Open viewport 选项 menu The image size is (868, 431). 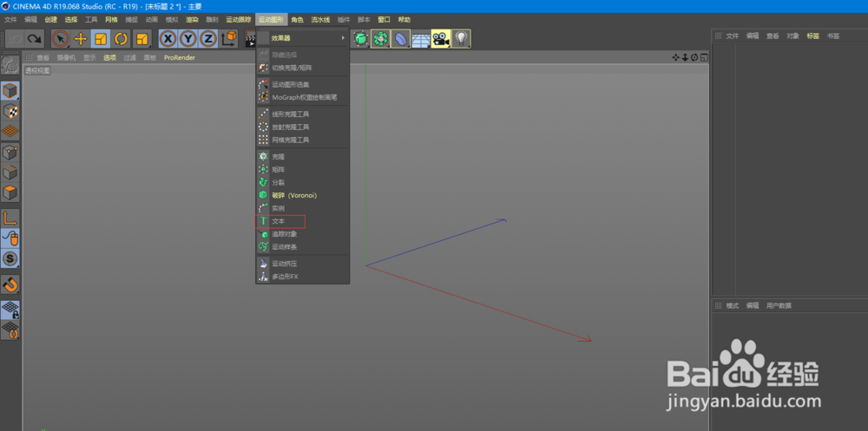pyautogui.click(x=109, y=57)
